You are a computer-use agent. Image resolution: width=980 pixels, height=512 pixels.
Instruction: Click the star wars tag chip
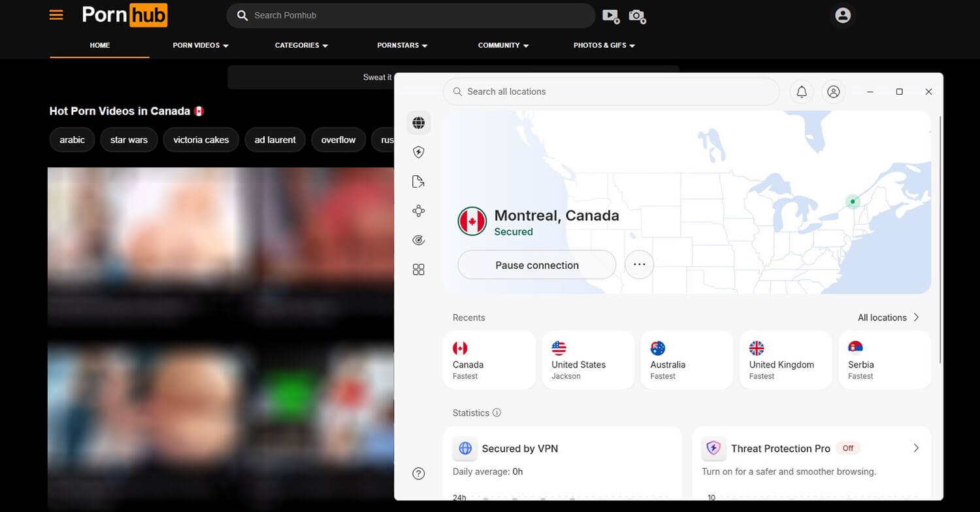point(129,140)
